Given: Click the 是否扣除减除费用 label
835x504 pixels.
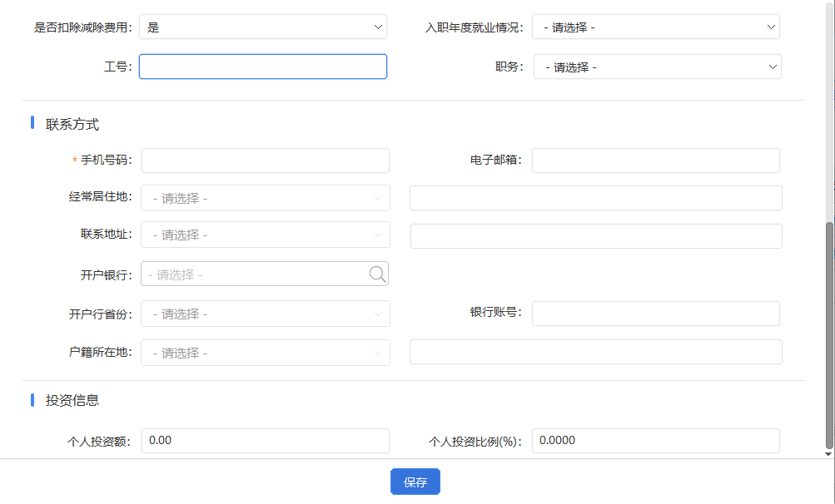Looking at the screenshot, I should [x=83, y=27].
